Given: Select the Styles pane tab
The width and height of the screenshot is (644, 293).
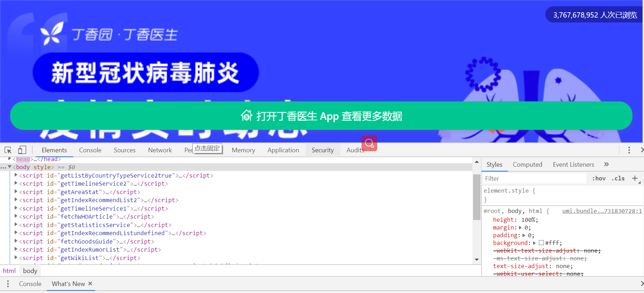Looking at the screenshot, I should (494, 165).
